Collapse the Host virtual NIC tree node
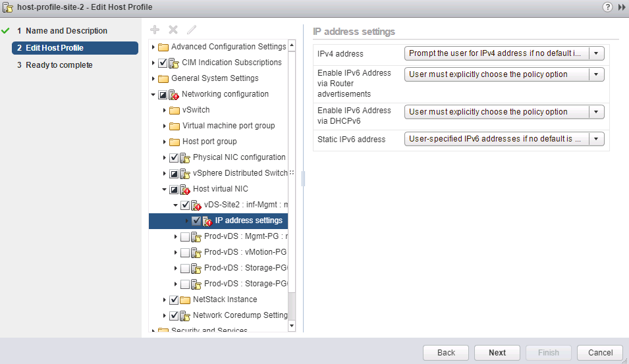The width and height of the screenshot is (629, 364). [x=165, y=190]
